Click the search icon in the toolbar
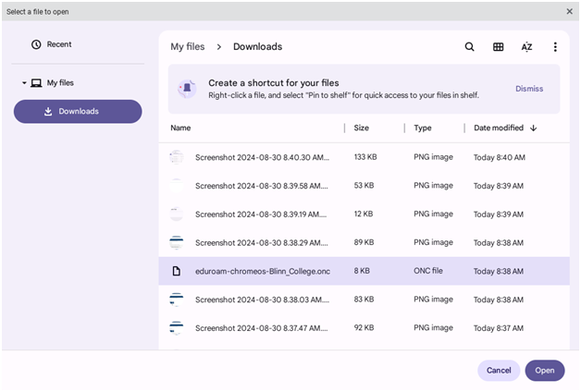Image resolution: width=581 pixels, height=392 pixels. (469, 47)
